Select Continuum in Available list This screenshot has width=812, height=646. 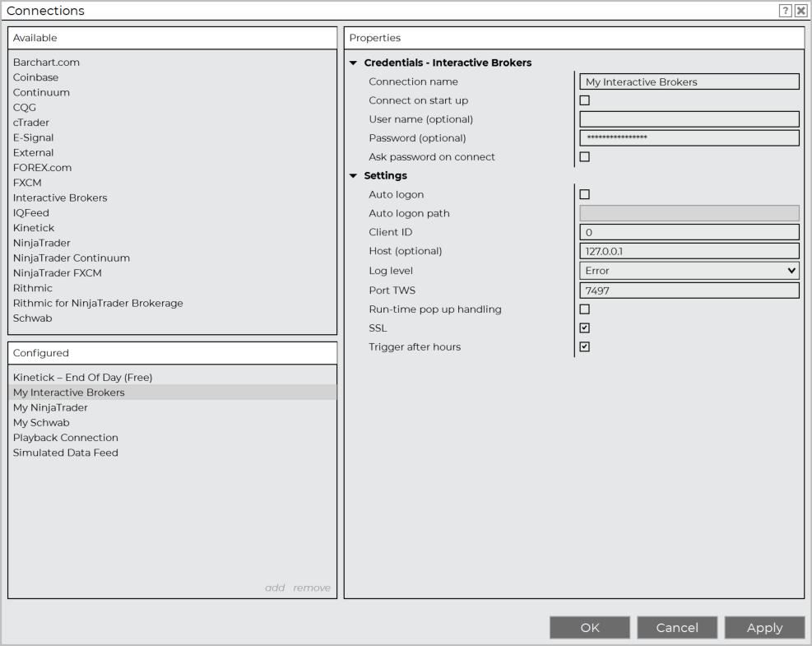[x=41, y=92]
